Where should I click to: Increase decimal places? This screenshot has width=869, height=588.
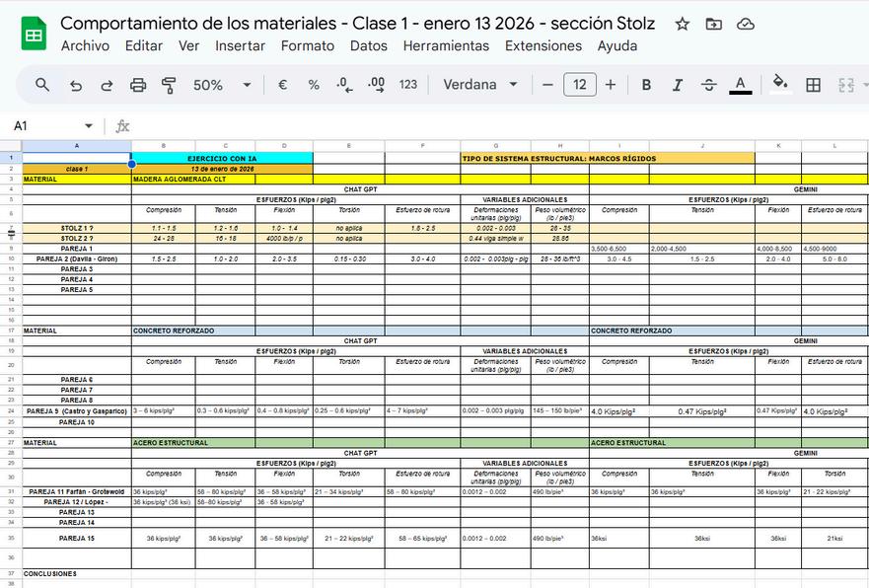pyautogui.click(x=377, y=85)
